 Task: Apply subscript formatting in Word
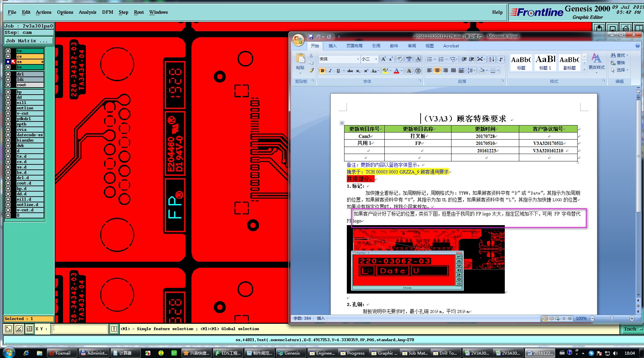(358, 71)
